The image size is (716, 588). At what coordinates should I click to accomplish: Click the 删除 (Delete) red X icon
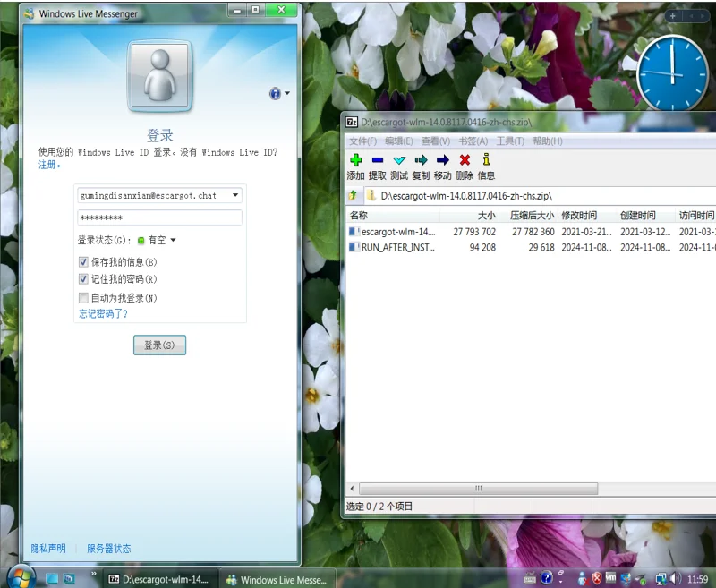click(465, 160)
